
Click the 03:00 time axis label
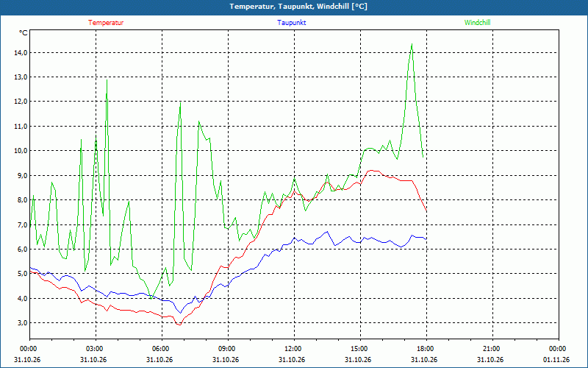[x=96, y=349]
